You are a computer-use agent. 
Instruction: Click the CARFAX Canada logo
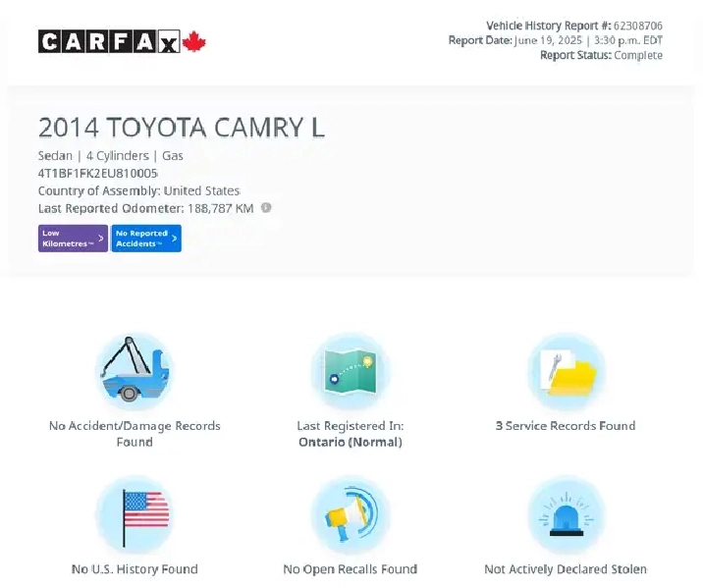click(122, 41)
